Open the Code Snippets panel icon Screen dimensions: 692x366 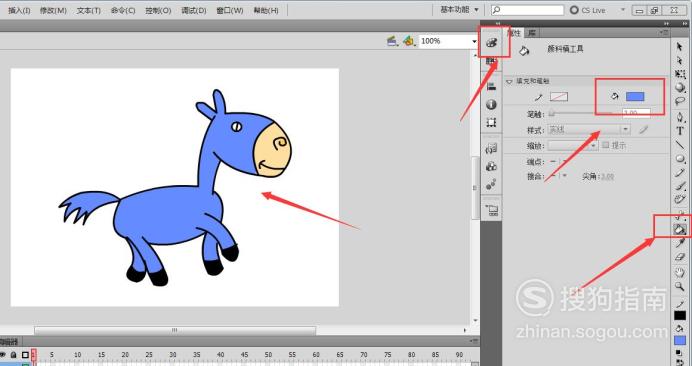(491, 148)
